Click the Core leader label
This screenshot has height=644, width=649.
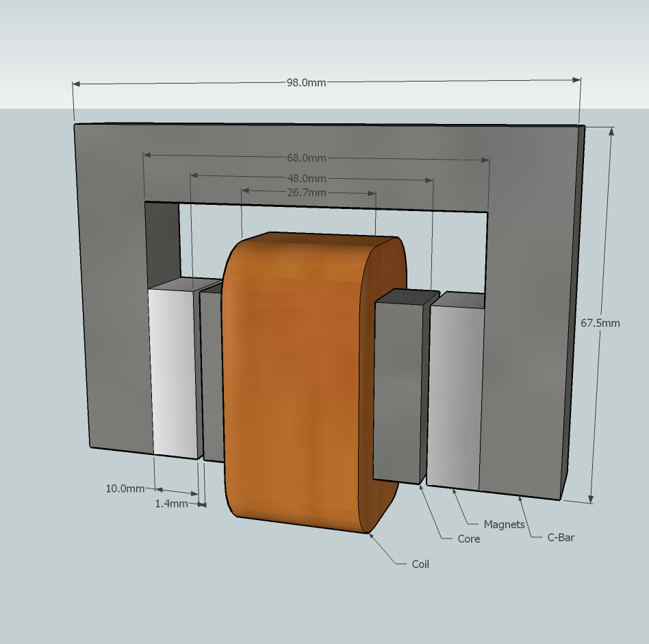point(469,538)
